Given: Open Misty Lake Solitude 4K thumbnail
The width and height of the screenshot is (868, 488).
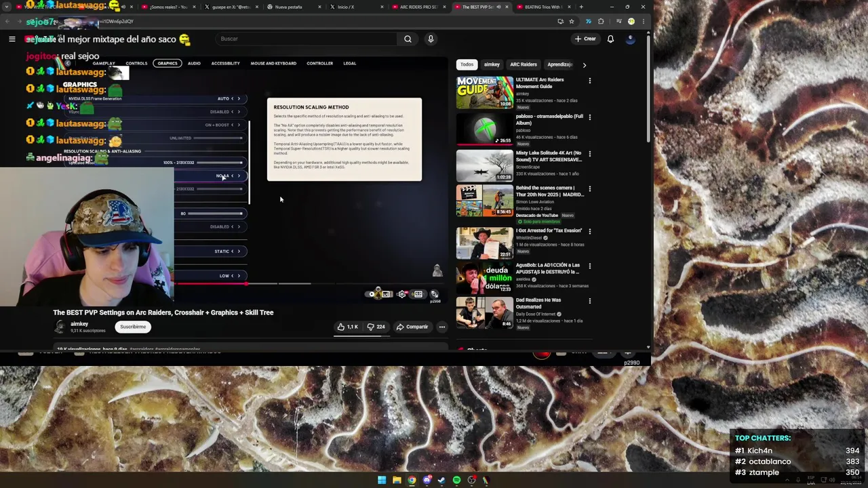Looking at the screenshot, I should pyautogui.click(x=484, y=166).
